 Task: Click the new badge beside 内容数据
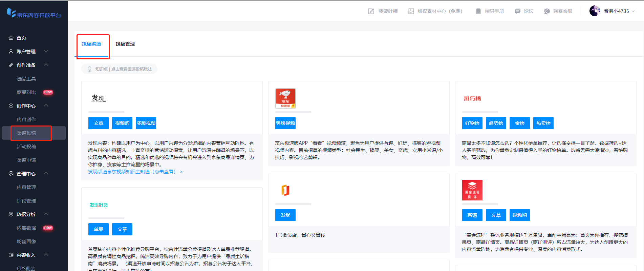(x=48, y=228)
